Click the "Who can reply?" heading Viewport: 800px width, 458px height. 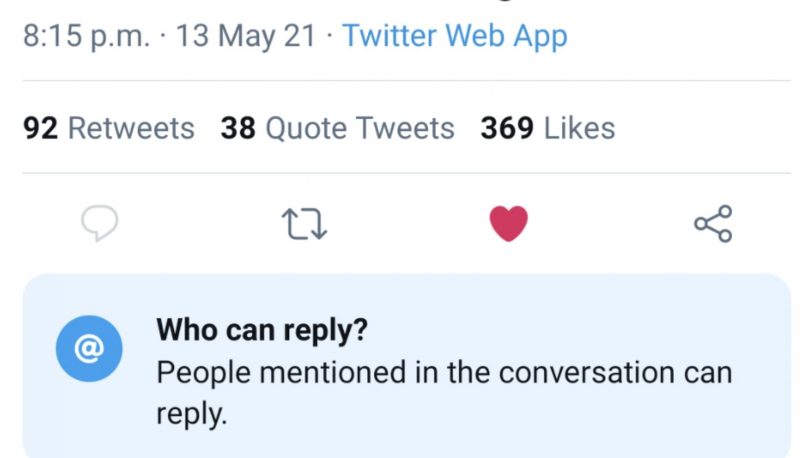pos(262,330)
